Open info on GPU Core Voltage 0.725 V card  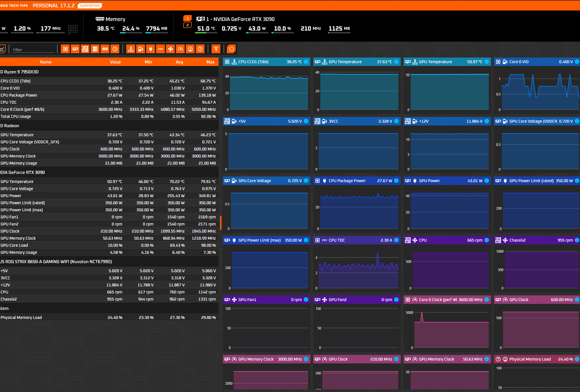click(306, 181)
